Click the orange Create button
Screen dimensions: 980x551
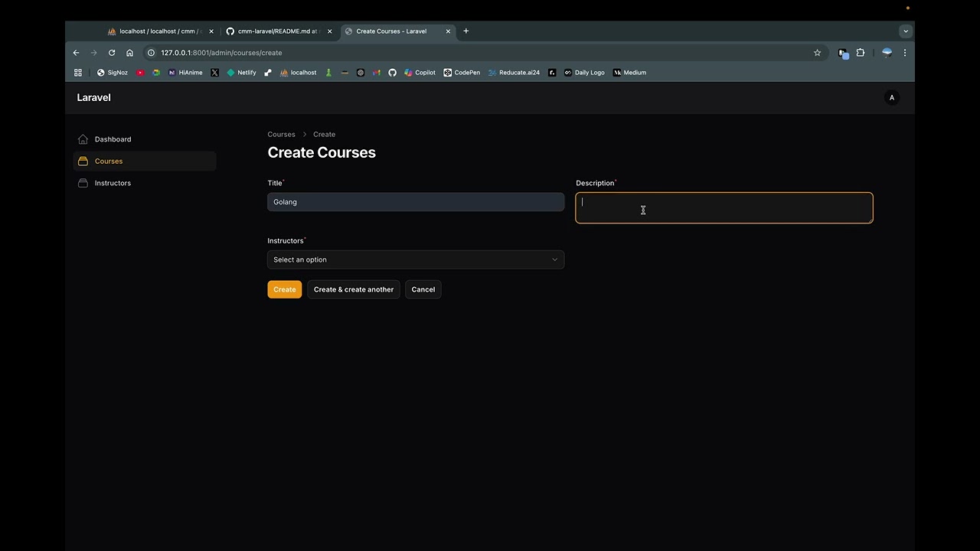tap(285, 289)
